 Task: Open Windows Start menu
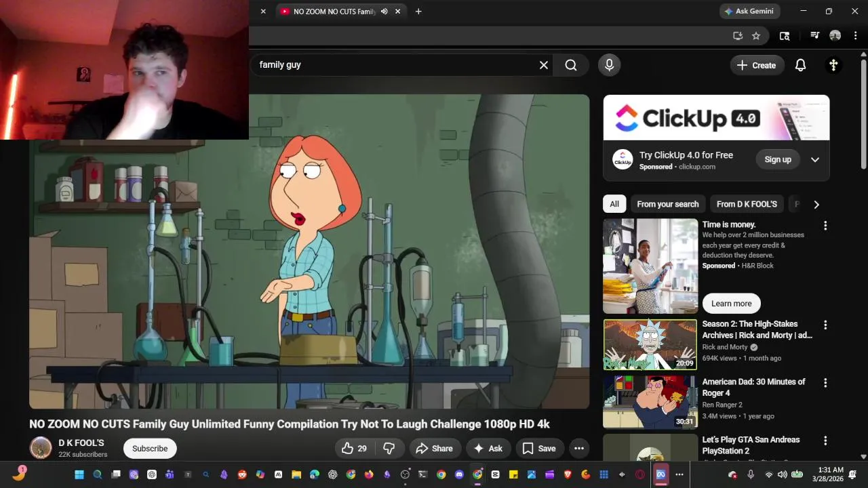(x=79, y=474)
